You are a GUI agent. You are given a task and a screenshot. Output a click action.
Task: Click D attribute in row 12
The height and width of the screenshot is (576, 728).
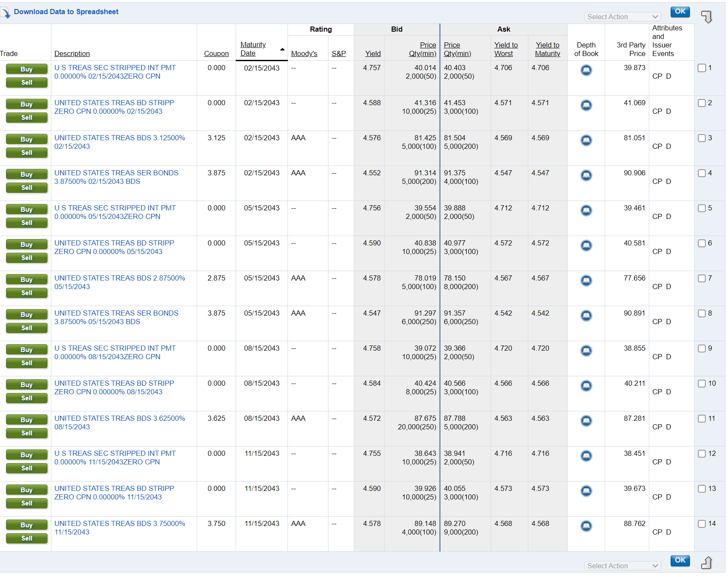click(669, 462)
